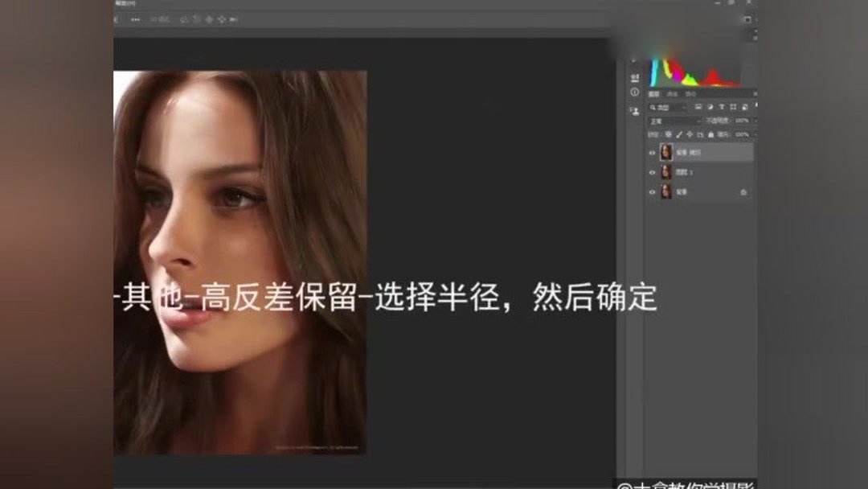Click the smart objects filter icon
This screenshot has height=489, width=868.
(x=745, y=106)
